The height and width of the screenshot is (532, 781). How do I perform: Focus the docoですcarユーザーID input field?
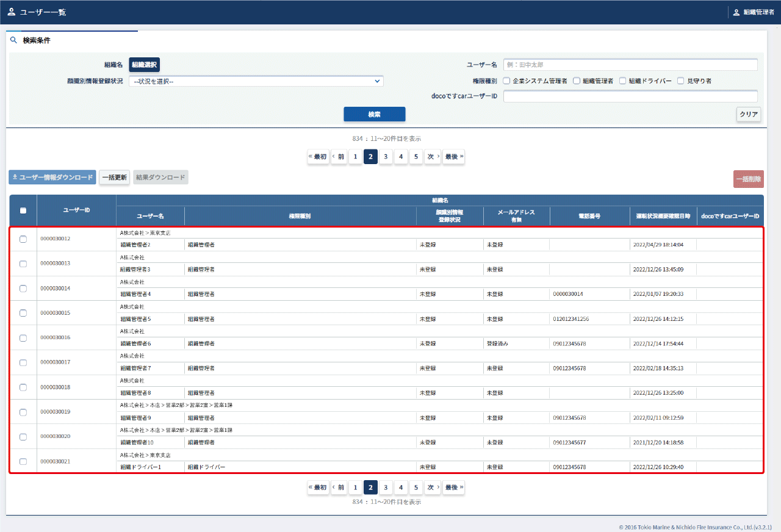point(630,96)
